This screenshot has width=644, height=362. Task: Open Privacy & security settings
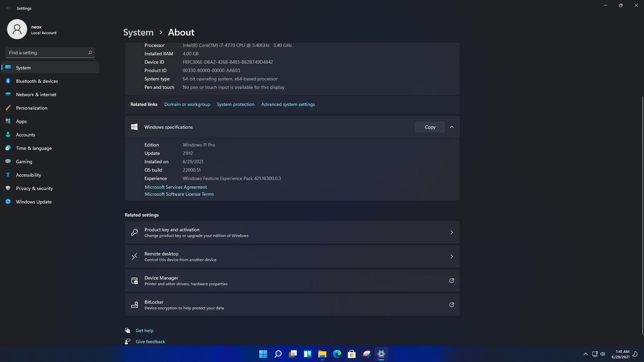coord(50,189)
